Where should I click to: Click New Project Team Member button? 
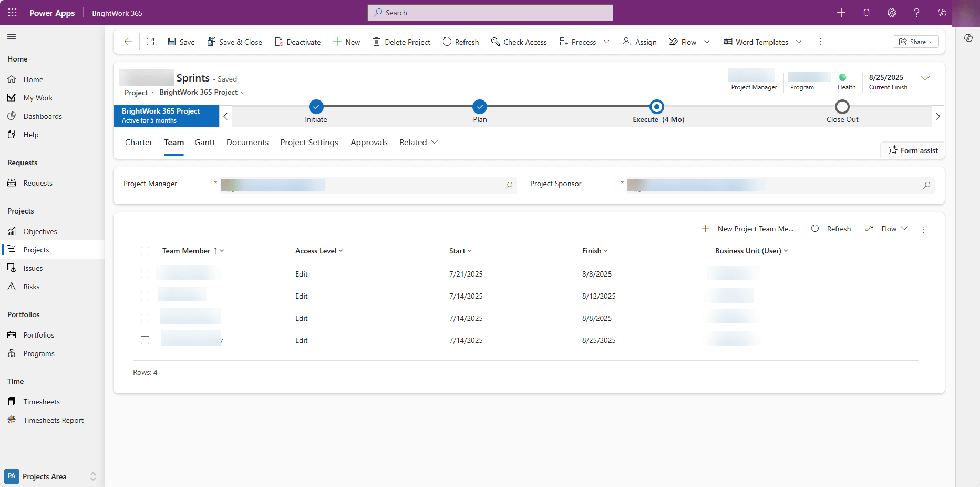(x=748, y=229)
